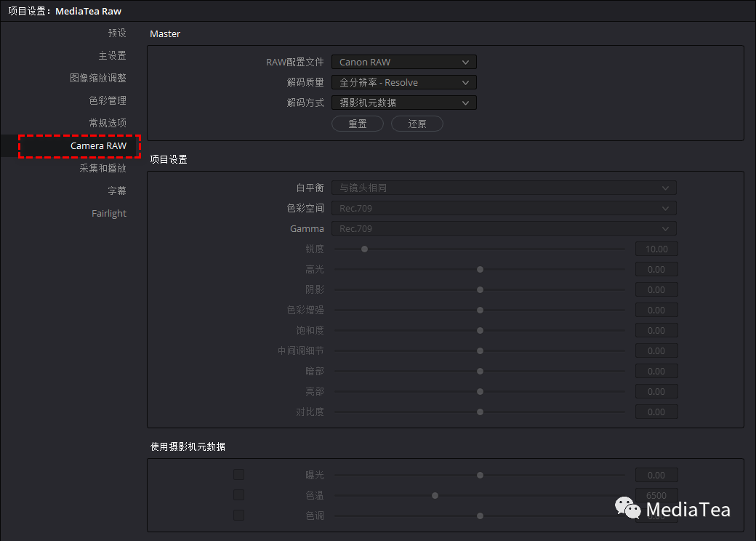Click the 亮部 value field

point(656,391)
